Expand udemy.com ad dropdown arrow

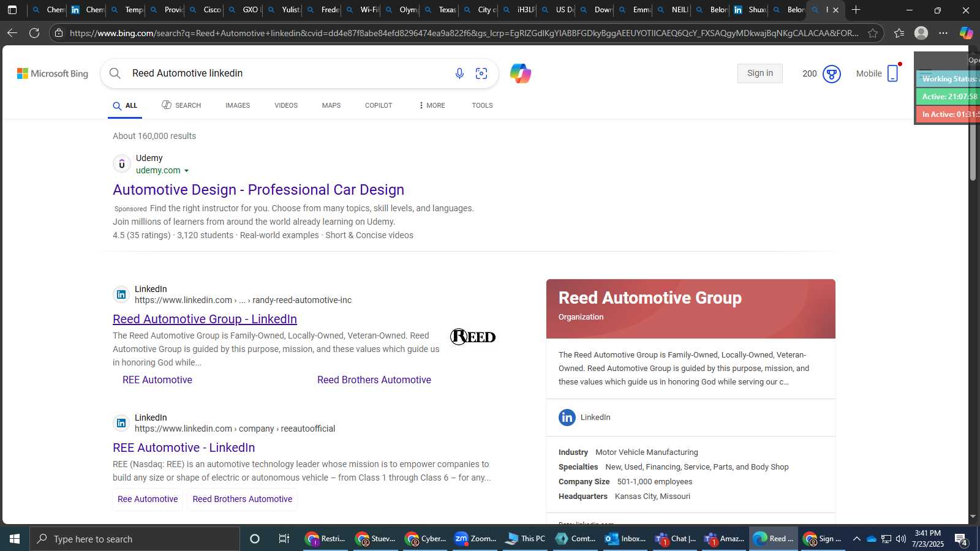click(186, 171)
